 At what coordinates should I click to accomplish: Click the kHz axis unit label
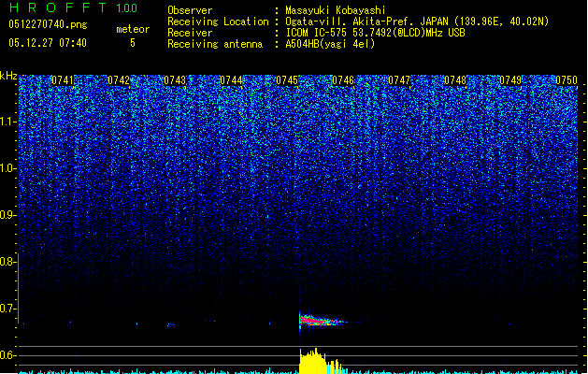[8, 76]
